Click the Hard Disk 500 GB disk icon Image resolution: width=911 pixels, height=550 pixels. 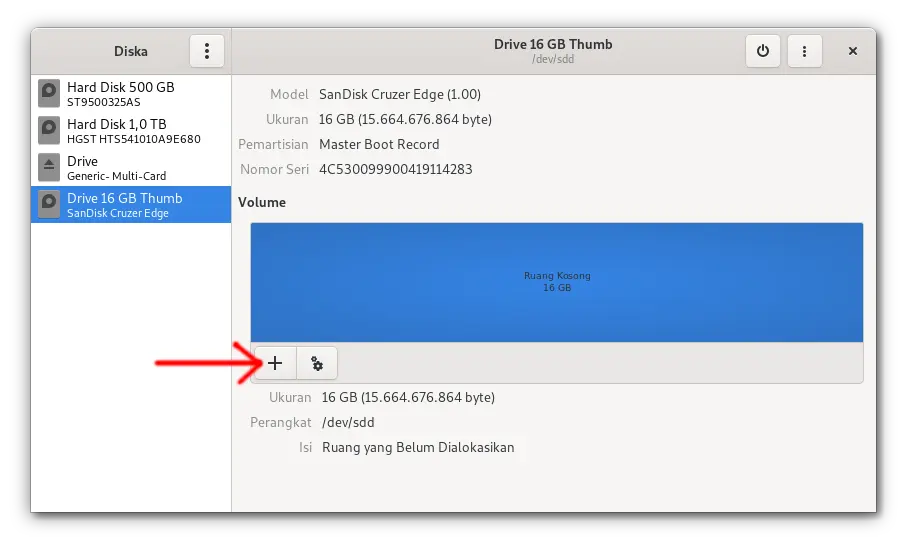pyautogui.click(x=49, y=94)
